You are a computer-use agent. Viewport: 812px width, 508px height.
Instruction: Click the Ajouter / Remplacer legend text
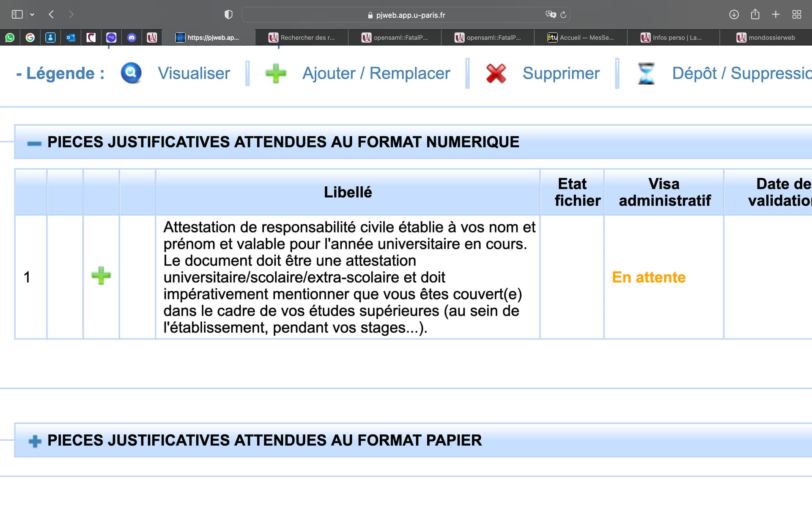tap(376, 73)
